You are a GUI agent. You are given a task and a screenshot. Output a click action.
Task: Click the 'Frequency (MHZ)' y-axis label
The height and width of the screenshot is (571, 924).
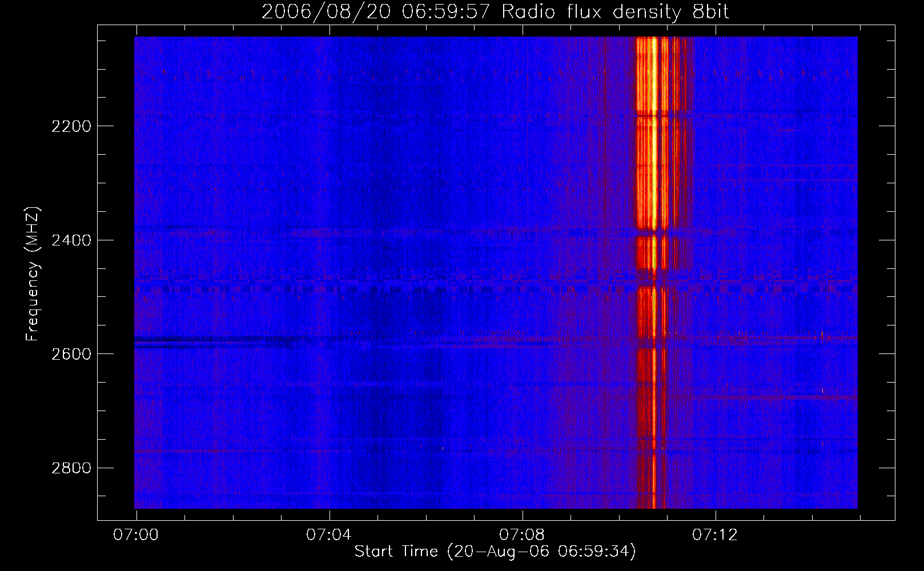coord(33,274)
